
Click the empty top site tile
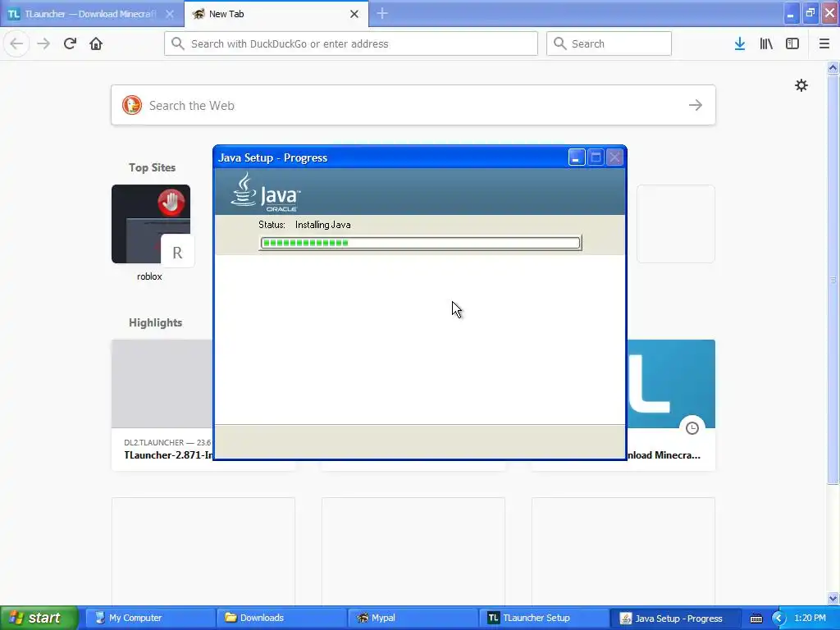(676, 224)
